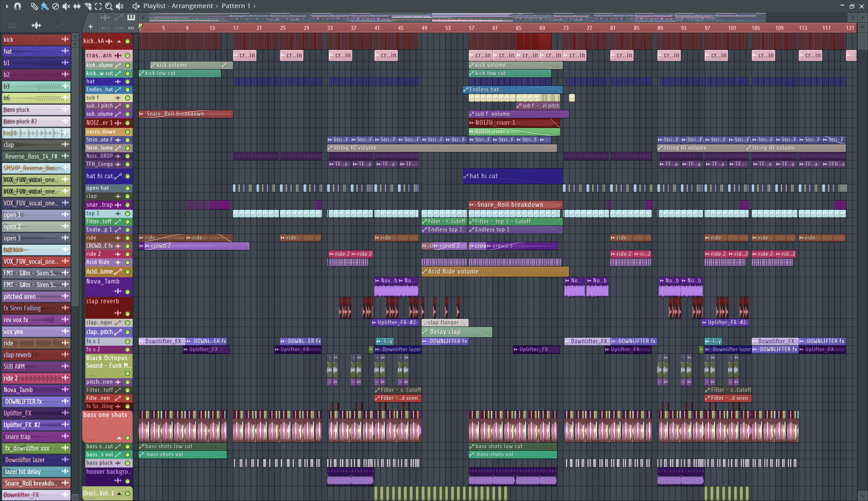Click the automation icon on hat hi cut track
868x501 pixels.
click(x=118, y=176)
